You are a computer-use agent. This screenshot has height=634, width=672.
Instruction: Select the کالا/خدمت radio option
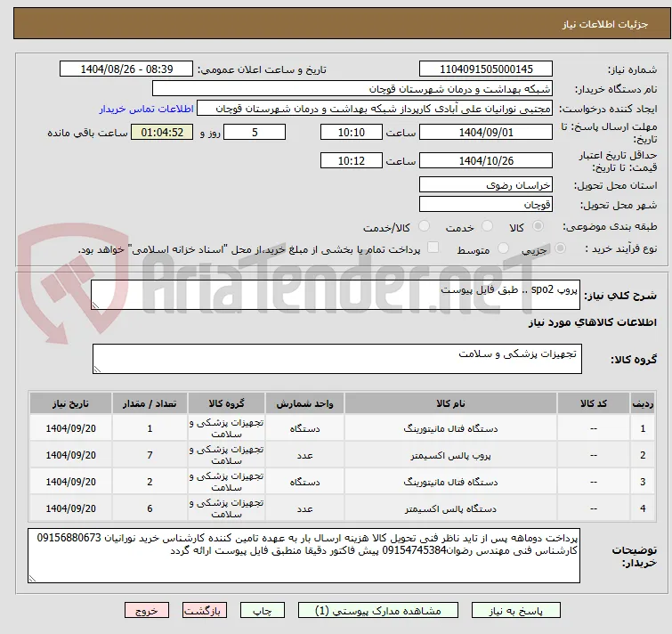coord(424,226)
